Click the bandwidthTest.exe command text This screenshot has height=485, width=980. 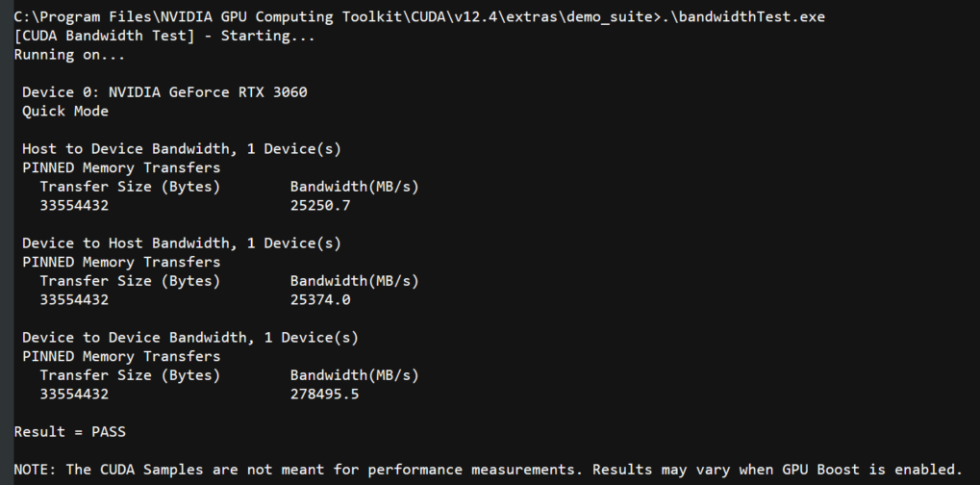[747, 17]
